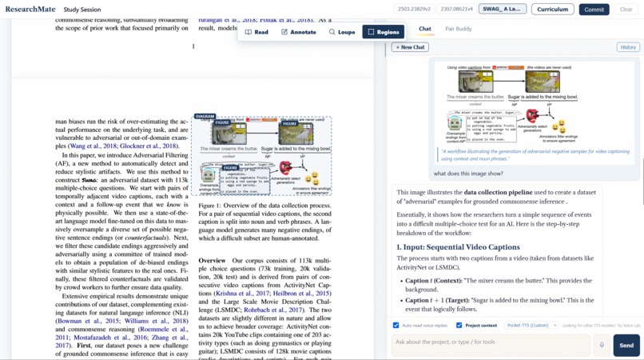This screenshot has height=360, width=644.
Task: Click the 'Overview' paragraph heading in paper
Action: [212, 261]
